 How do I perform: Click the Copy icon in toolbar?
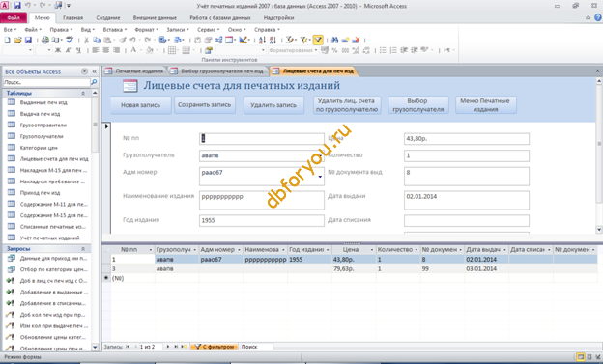(97, 40)
